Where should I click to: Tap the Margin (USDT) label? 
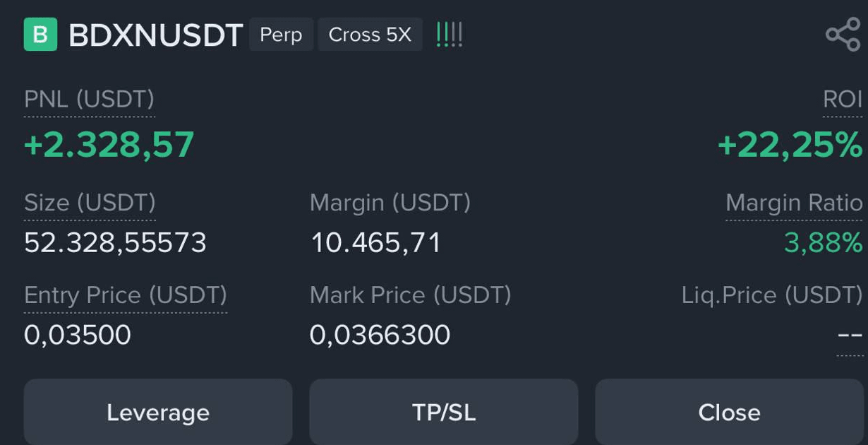pyautogui.click(x=390, y=203)
